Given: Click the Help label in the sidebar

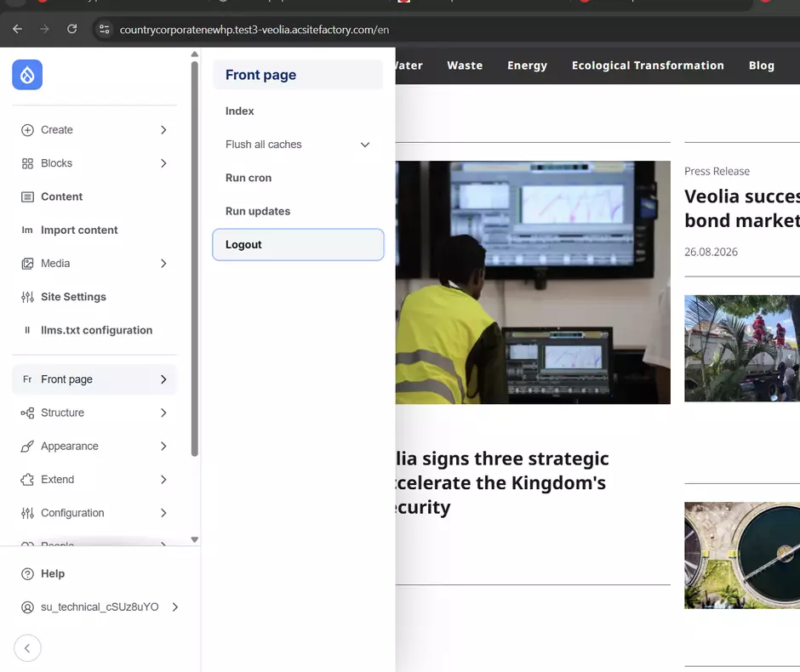Looking at the screenshot, I should point(53,574).
